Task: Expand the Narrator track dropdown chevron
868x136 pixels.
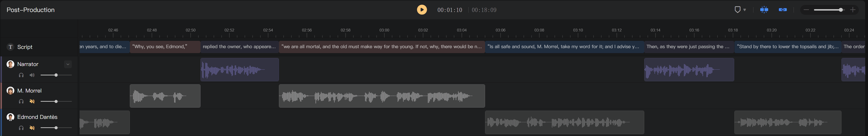Action: [68, 64]
